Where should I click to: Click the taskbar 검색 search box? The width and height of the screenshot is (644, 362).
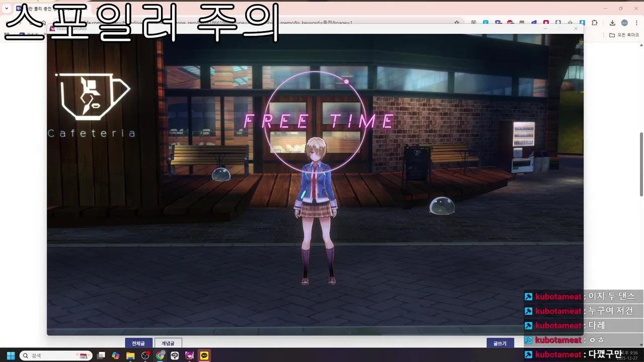pos(56,355)
